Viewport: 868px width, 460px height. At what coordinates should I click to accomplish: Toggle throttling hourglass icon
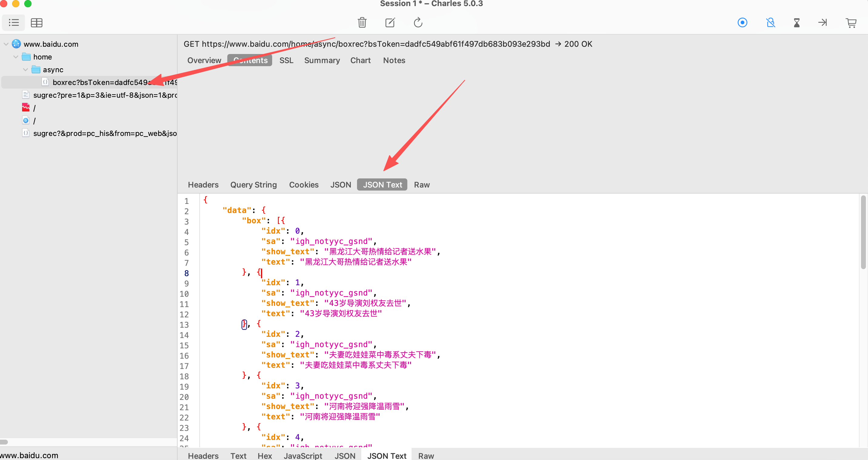[796, 22]
